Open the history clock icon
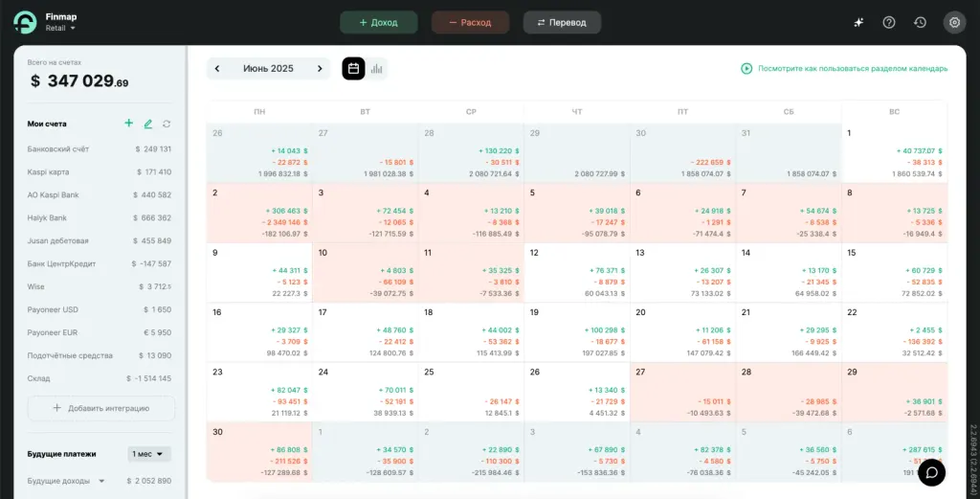This screenshot has width=980, height=499. click(920, 23)
